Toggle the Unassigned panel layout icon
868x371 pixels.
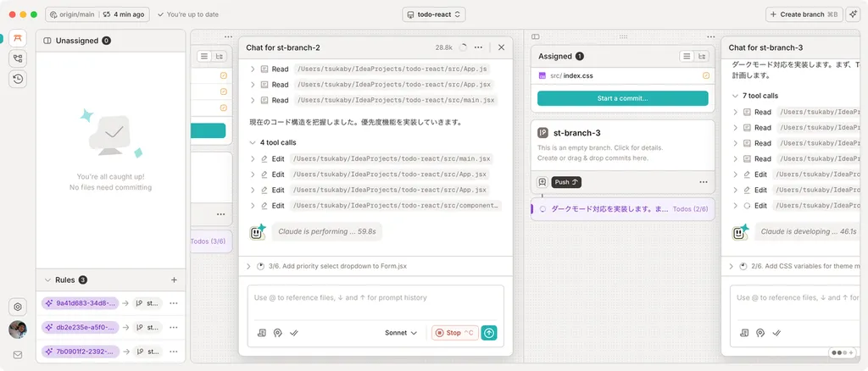(x=47, y=41)
